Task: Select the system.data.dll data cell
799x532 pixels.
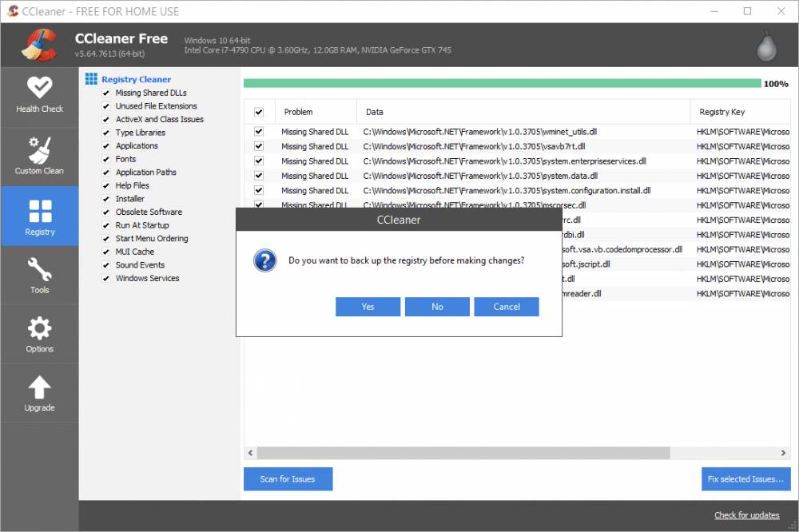Action: [x=480, y=176]
